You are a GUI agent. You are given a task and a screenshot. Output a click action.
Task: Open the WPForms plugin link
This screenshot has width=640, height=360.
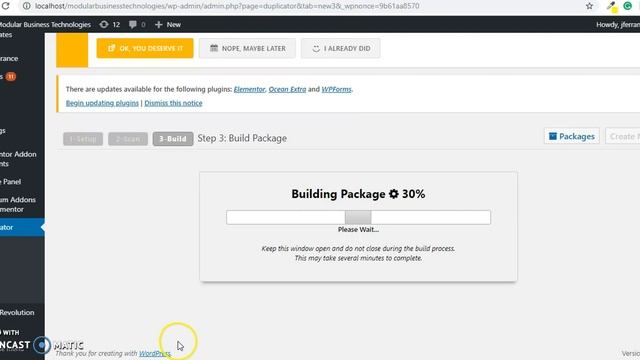click(336, 89)
